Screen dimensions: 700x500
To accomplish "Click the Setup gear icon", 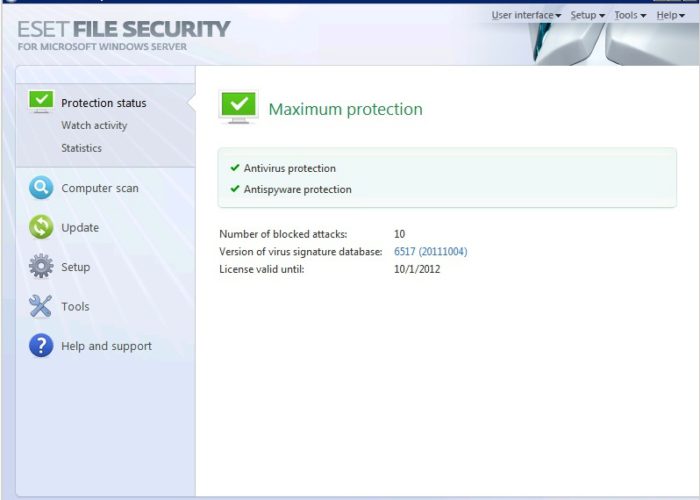I will click(41, 267).
